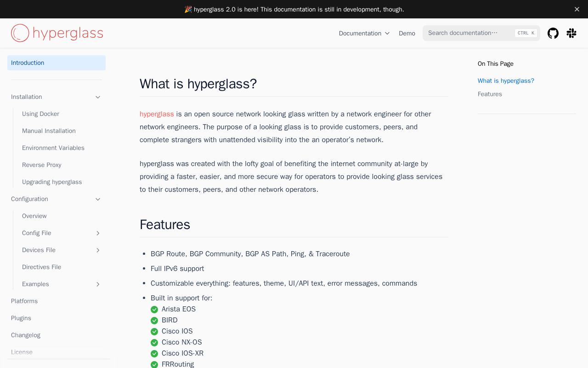Collapse the Configuration section chevron
Viewport: 588px width, 368px height.
coord(98,199)
